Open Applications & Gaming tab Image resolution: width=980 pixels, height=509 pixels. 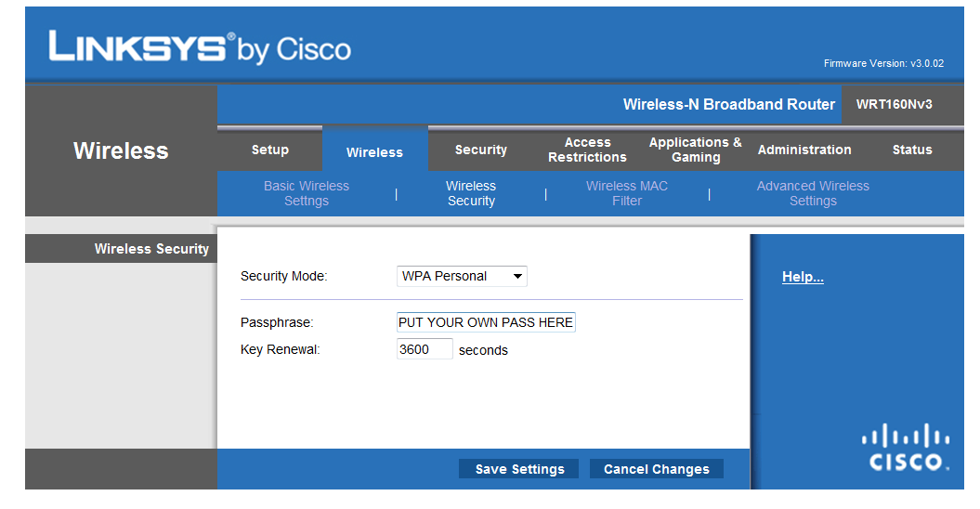click(695, 150)
